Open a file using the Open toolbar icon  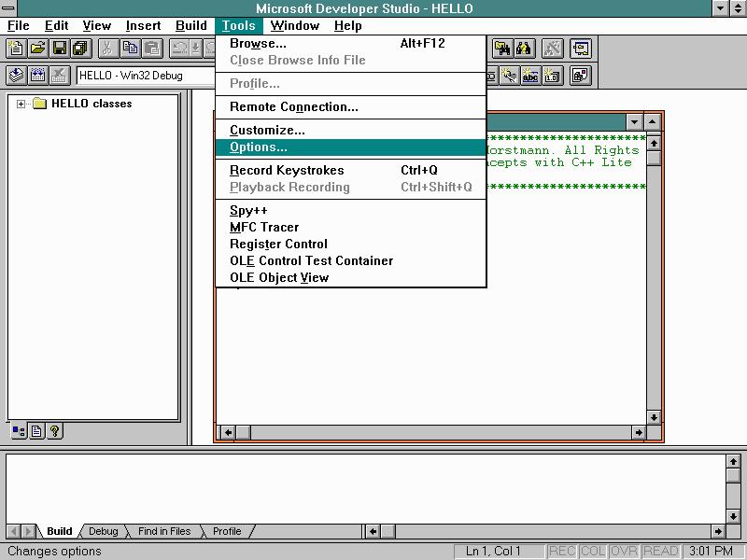pyautogui.click(x=37, y=49)
